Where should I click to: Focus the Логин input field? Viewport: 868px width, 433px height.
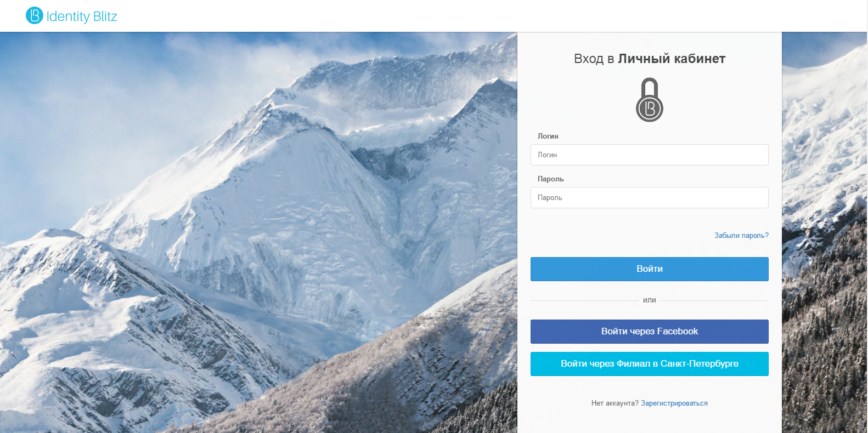point(650,155)
